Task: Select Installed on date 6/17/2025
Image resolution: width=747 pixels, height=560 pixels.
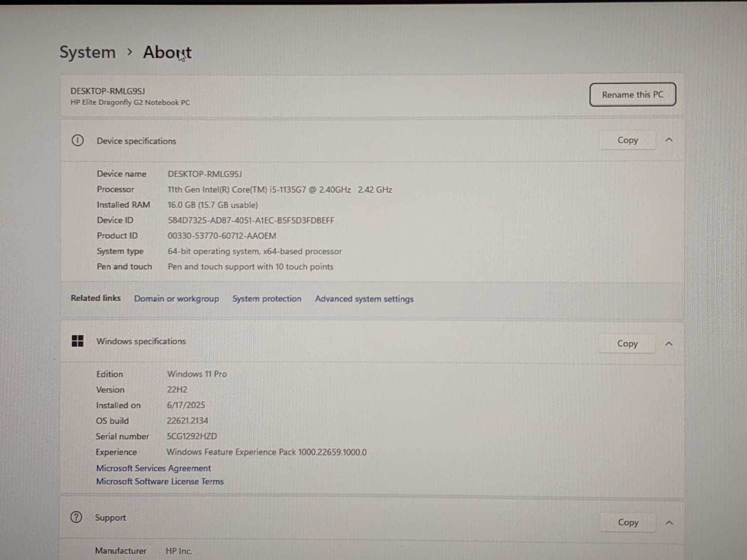Action: coord(186,405)
